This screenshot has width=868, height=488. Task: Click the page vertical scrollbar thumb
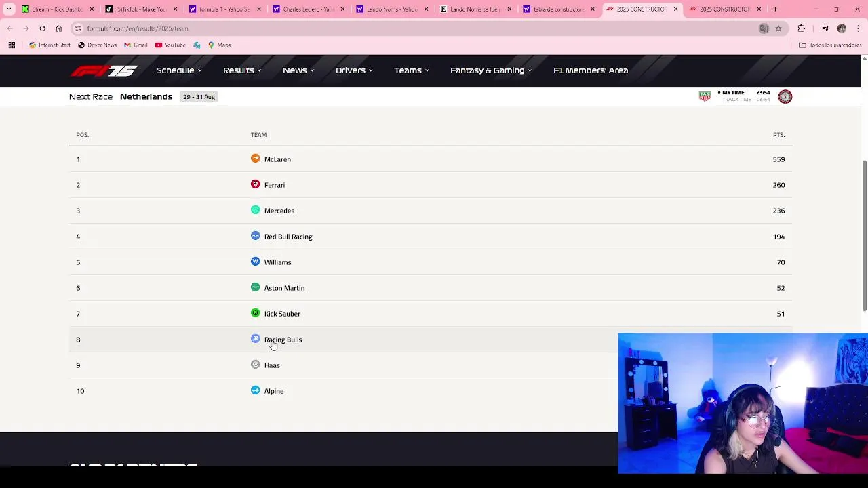[x=864, y=236]
